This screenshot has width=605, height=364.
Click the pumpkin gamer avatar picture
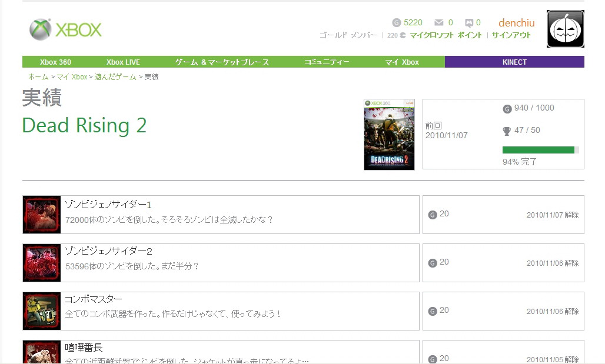click(565, 29)
